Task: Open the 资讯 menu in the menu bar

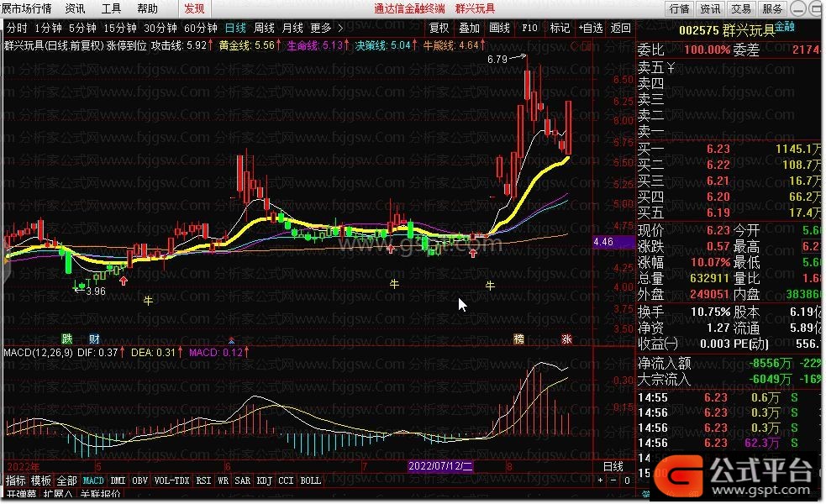Action: pyautogui.click(x=75, y=8)
